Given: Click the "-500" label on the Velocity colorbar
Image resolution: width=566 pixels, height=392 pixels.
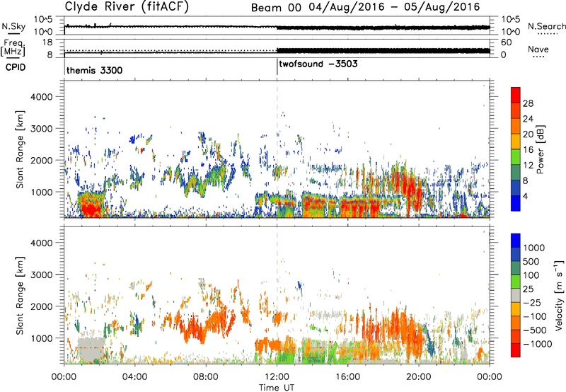Looking at the screenshot, I should [x=535, y=330].
